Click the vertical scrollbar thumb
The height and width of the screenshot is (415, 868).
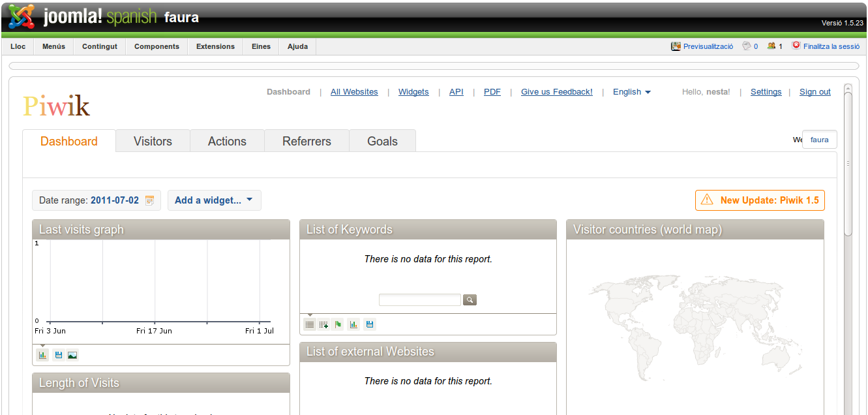point(847,164)
